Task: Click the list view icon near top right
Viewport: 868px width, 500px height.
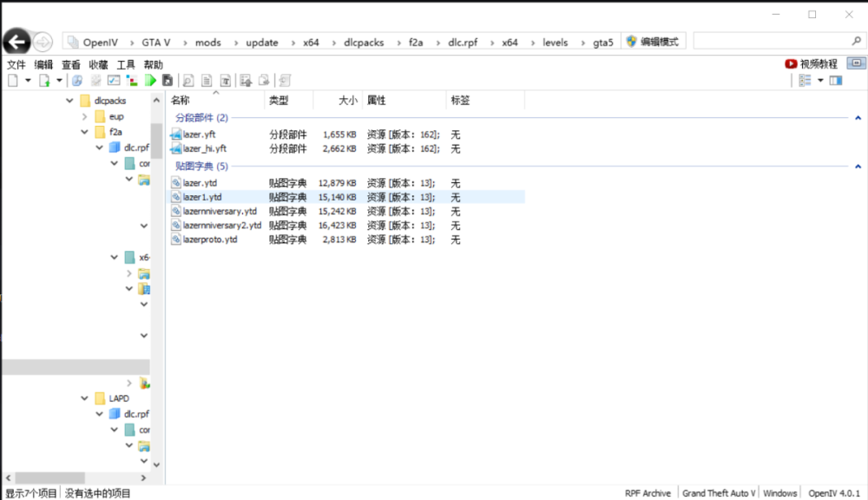Action: [x=803, y=80]
